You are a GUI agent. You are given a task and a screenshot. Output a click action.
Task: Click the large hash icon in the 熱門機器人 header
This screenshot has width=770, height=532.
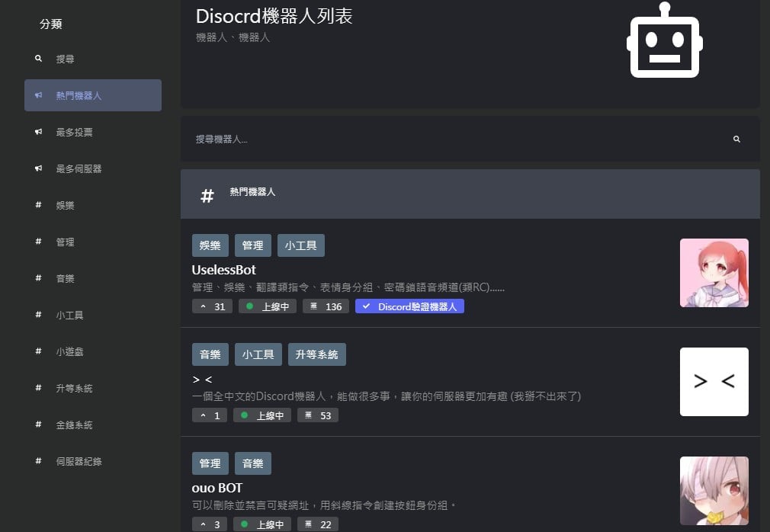[207, 196]
